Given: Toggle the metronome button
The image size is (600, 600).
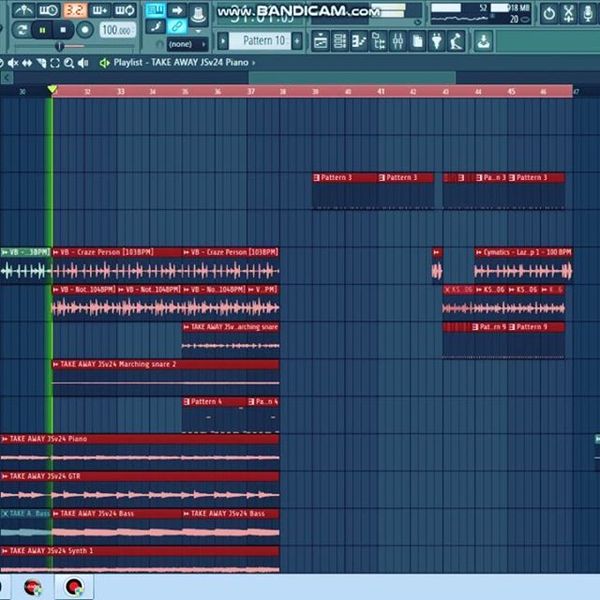Looking at the screenshot, I should (24, 10).
